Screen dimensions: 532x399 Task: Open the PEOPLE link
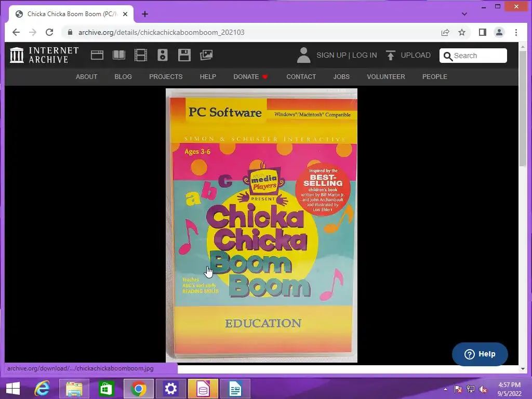point(435,77)
